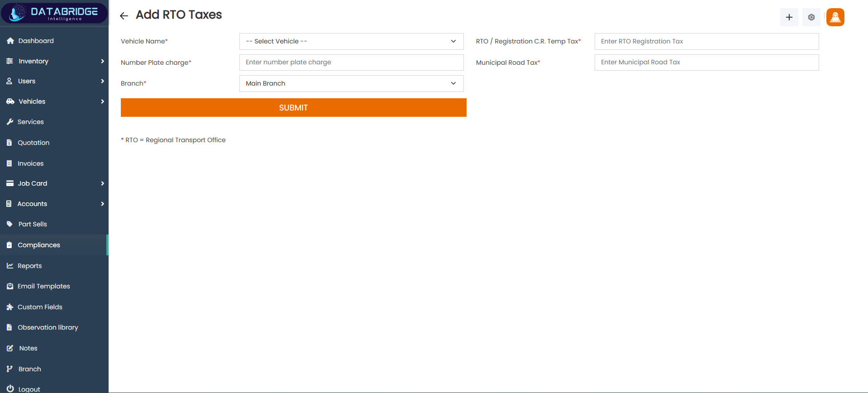Open Observation library from the sidebar
The height and width of the screenshot is (393, 868).
point(54,327)
